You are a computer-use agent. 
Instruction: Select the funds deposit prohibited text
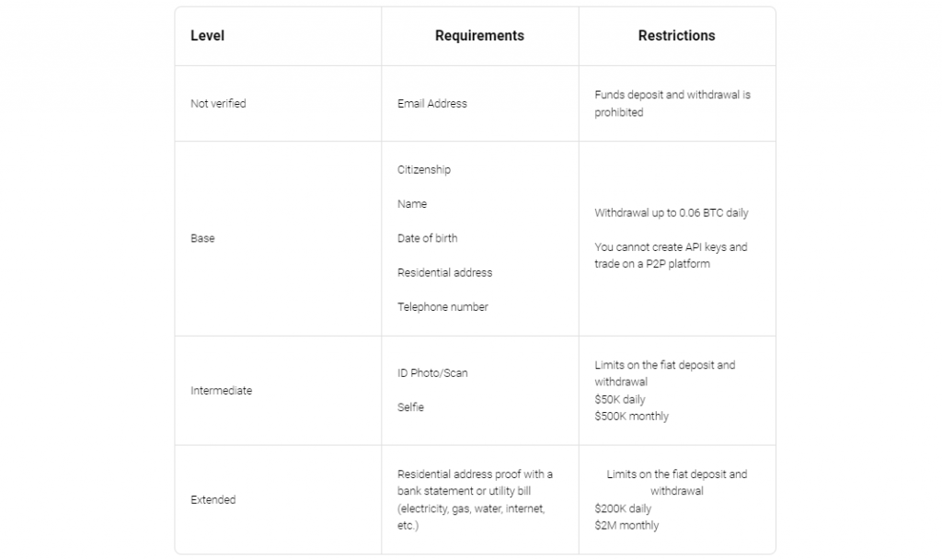(672, 103)
